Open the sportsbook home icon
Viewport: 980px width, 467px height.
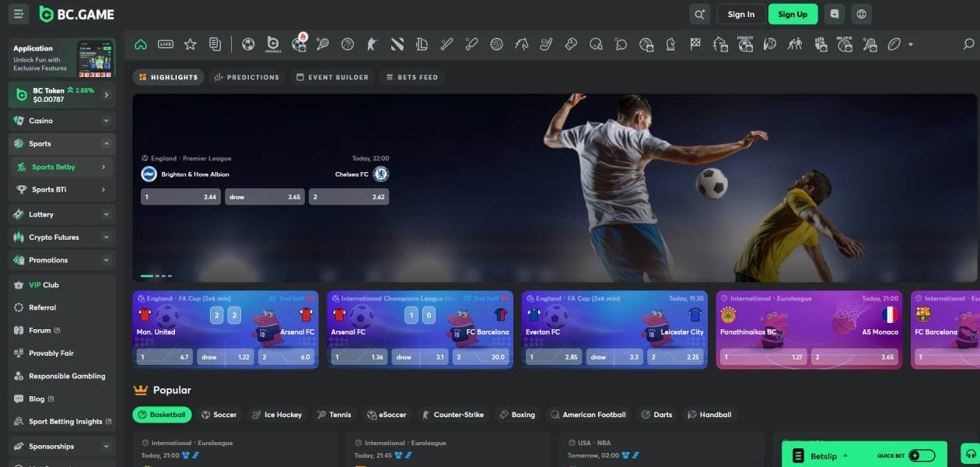[141, 44]
